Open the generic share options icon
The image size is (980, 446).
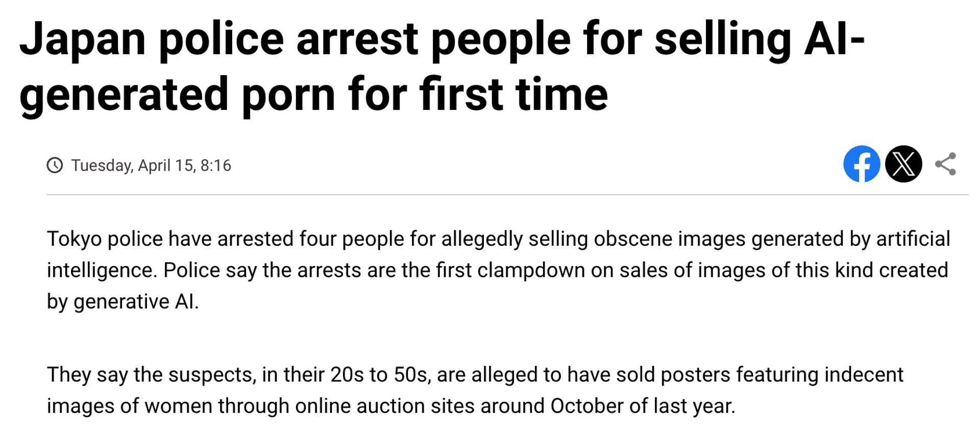point(945,164)
